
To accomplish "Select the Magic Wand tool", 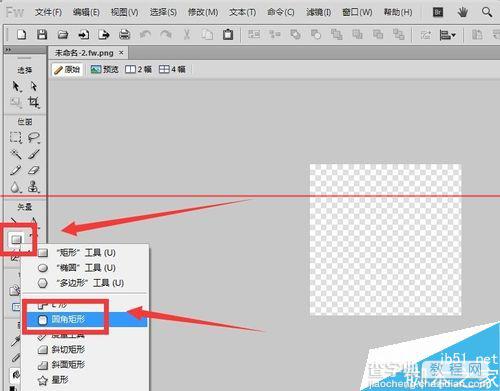I will pyautogui.click(x=16, y=154).
